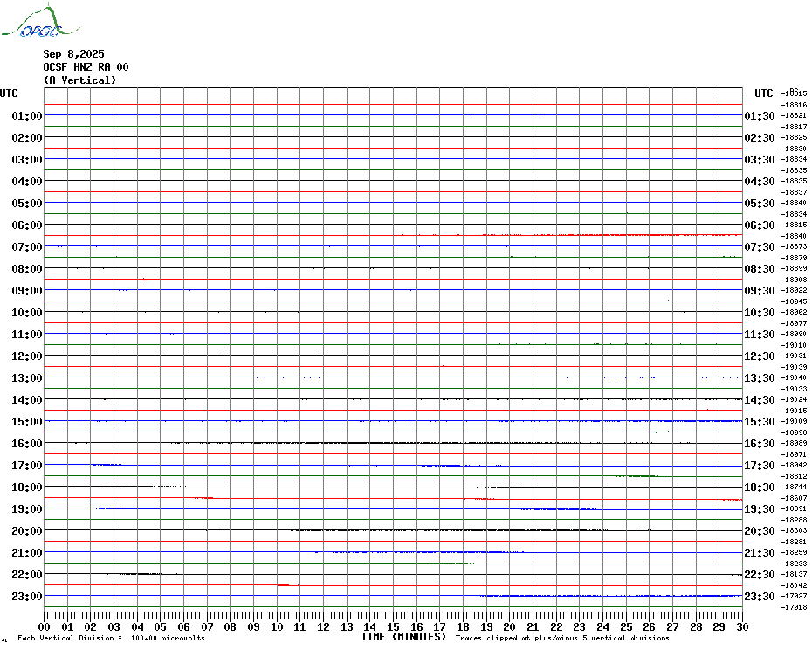Click the '07:00' hour label

27,246
